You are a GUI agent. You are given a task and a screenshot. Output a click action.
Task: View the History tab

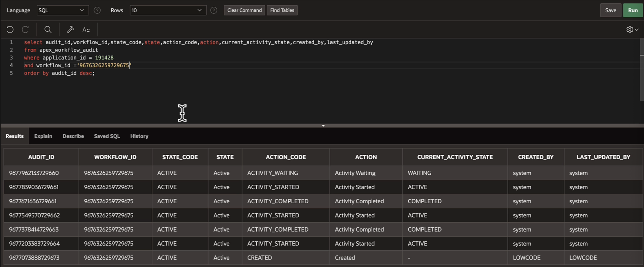click(139, 136)
